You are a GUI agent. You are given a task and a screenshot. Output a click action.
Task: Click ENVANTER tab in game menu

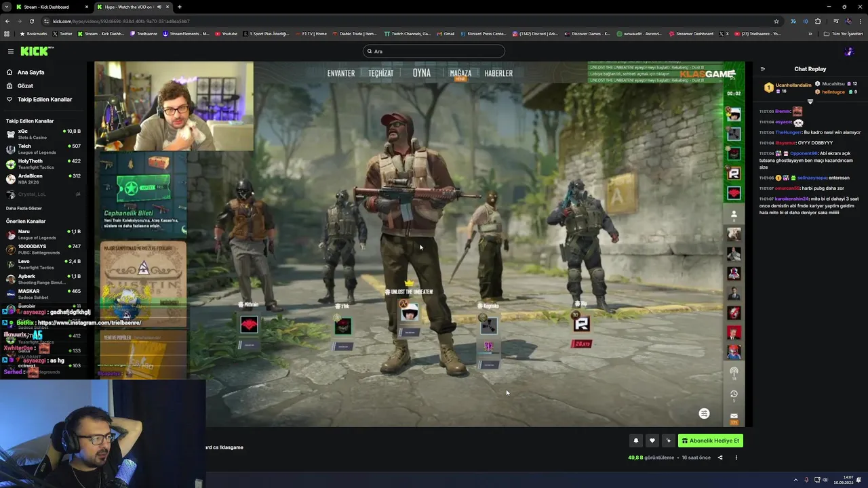341,73
